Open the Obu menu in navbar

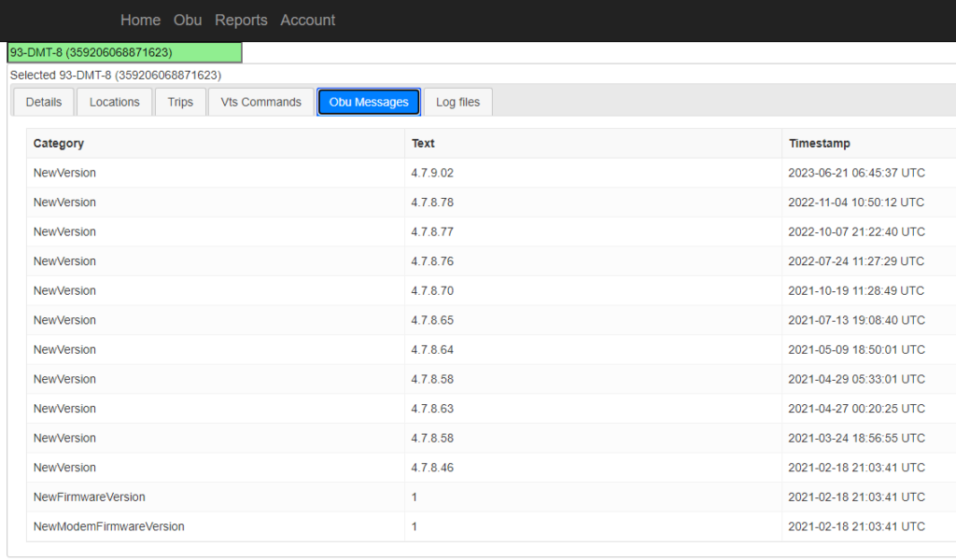tap(188, 20)
